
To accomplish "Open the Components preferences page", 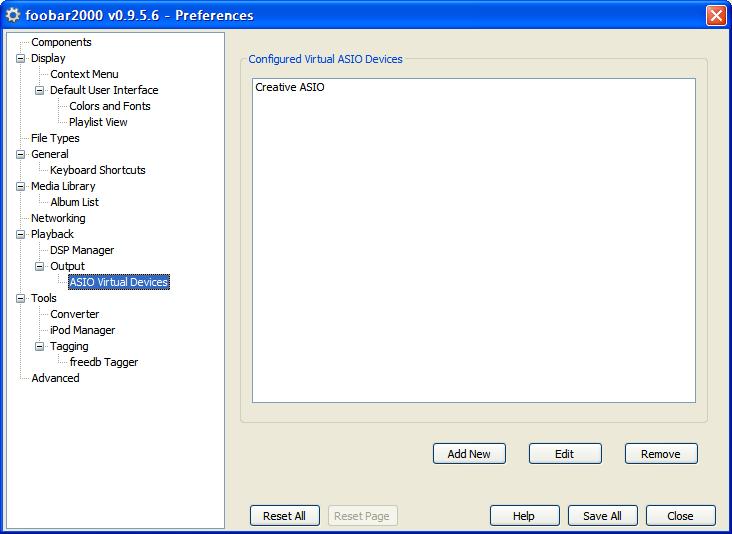I will [x=61, y=42].
